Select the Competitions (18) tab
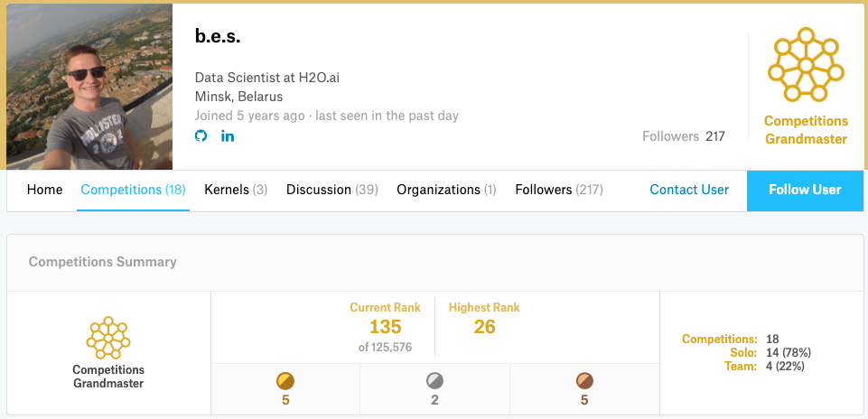Screen dimensions: 868x419 (x=133, y=190)
